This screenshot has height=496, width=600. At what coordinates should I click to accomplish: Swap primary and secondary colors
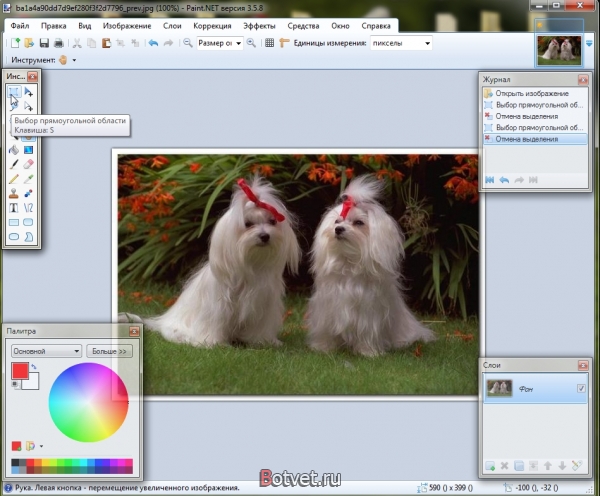(x=34, y=367)
